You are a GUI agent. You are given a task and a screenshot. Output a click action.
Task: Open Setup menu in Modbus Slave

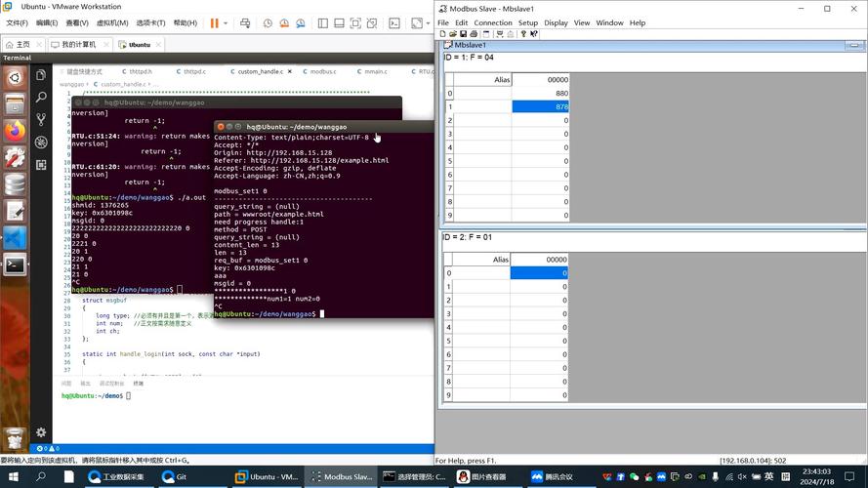pos(527,22)
